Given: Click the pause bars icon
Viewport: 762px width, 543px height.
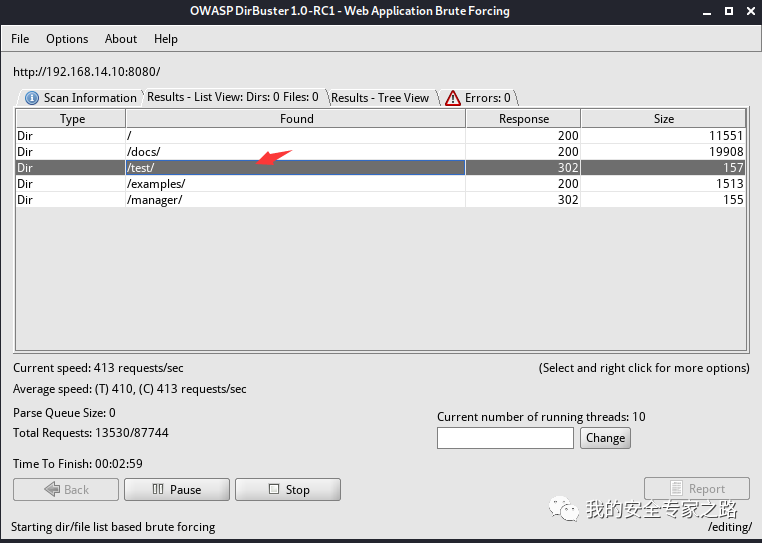Looking at the screenshot, I should coord(158,489).
